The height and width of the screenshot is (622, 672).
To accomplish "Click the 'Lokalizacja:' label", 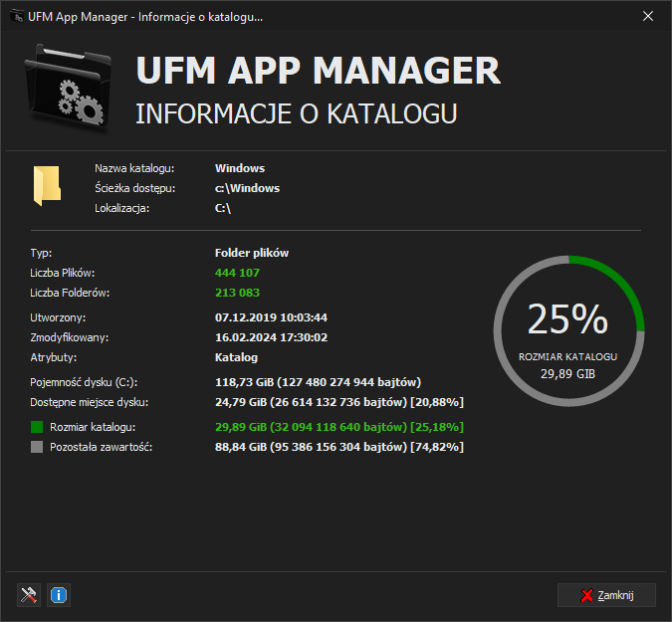I will pyautogui.click(x=122, y=209).
